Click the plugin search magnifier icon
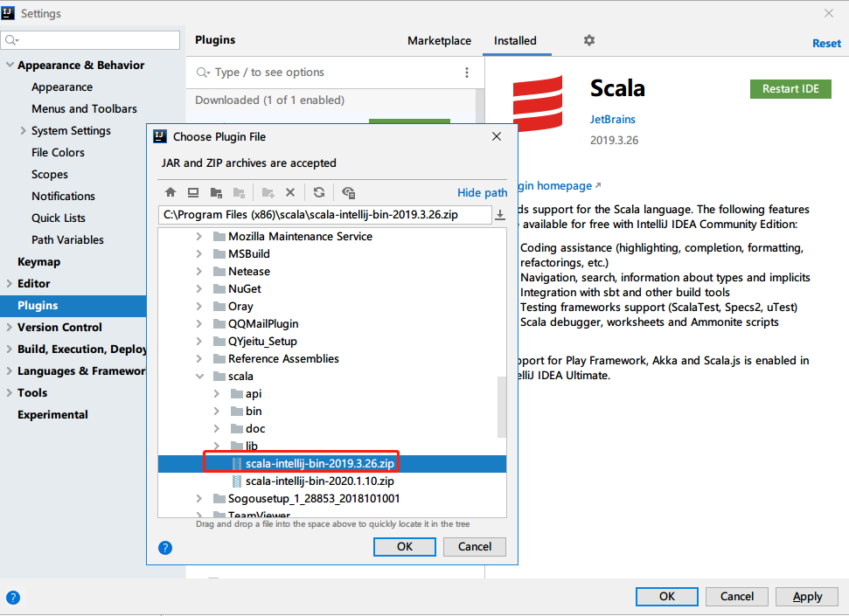Screen dimensions: 849x616 [203, 73]
